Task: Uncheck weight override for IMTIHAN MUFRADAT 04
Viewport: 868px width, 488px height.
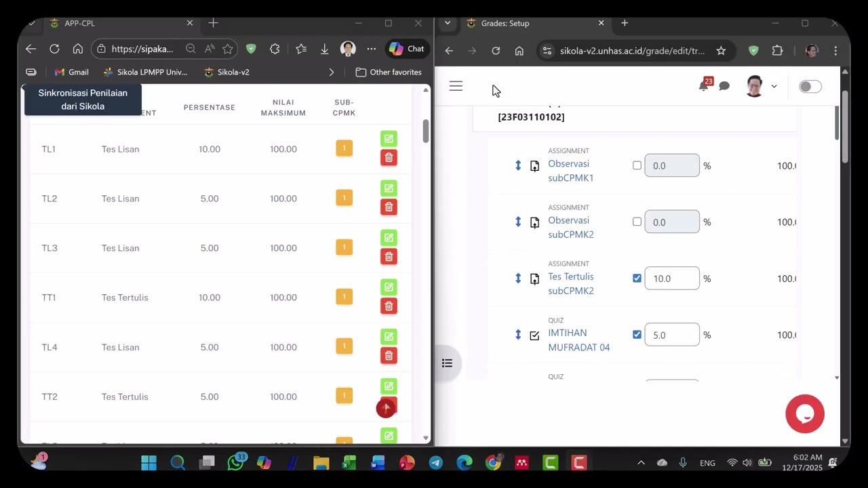Action: coord(637,334)
